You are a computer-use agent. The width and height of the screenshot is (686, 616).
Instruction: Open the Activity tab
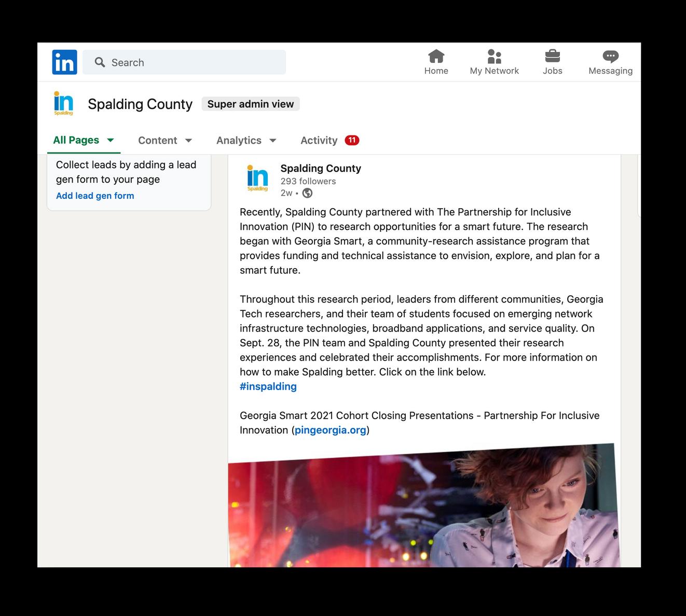coord(319,140)
